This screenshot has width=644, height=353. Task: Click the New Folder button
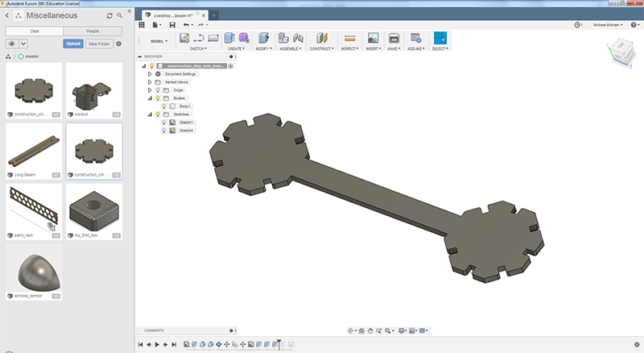(99, 44)
